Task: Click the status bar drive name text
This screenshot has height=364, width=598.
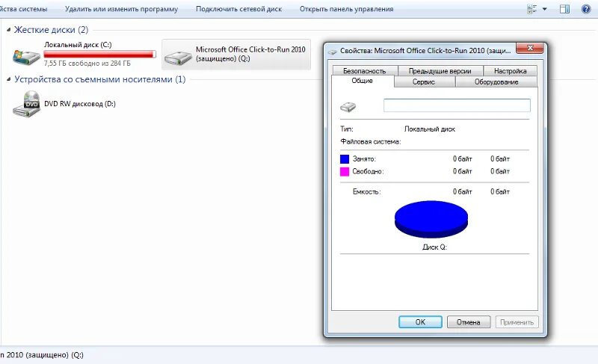Action: [42, 355]
